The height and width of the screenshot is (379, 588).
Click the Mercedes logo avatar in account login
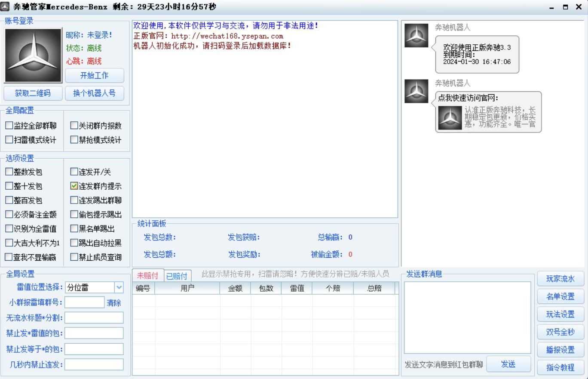[x=33, y=55]
